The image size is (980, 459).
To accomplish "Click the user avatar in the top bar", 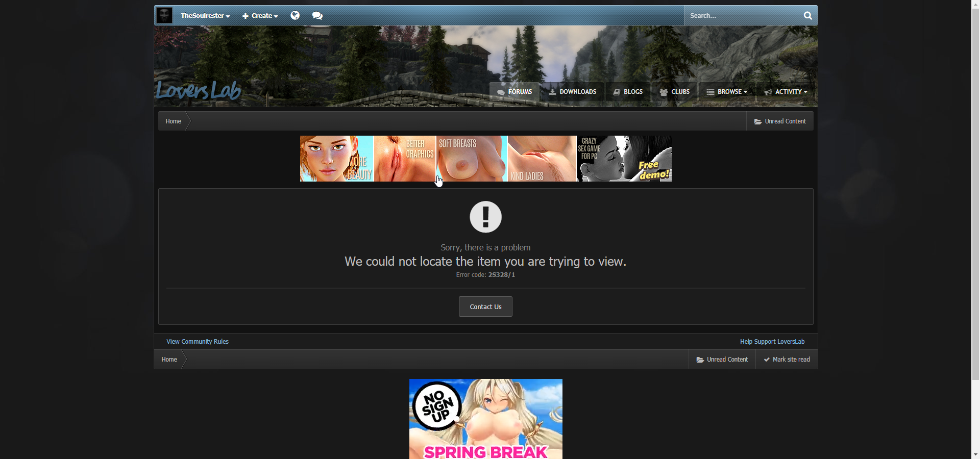I will [164, 15].
